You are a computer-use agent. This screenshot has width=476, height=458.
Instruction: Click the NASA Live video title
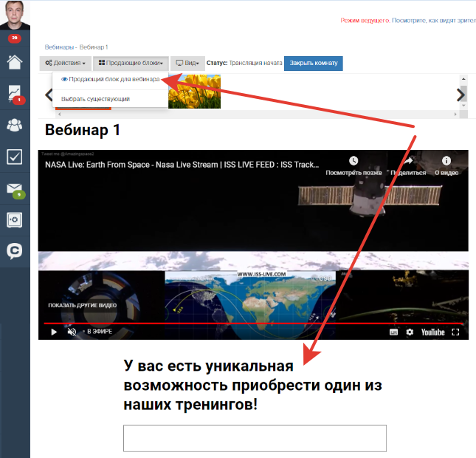[182, 165]
